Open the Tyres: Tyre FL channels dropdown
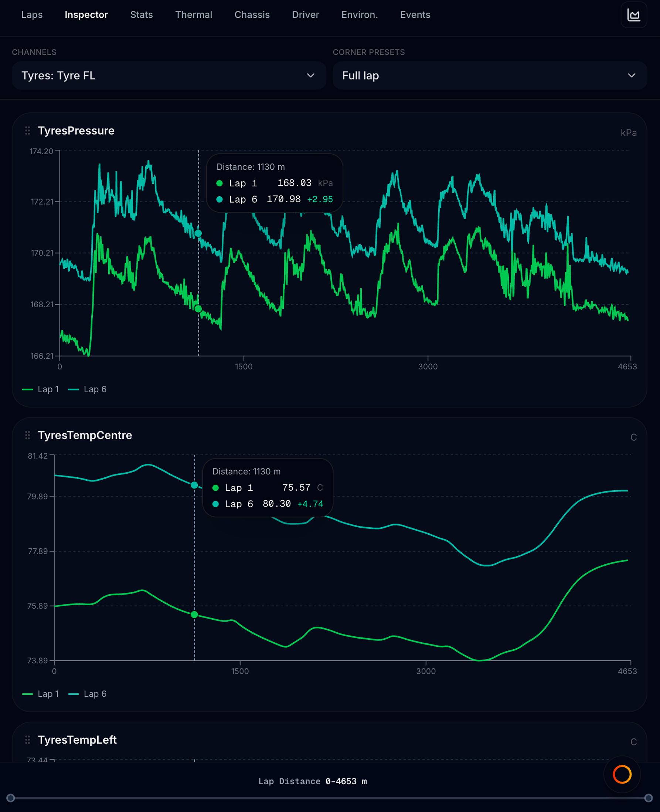This screenshot has height=812, width=660. 169,75
